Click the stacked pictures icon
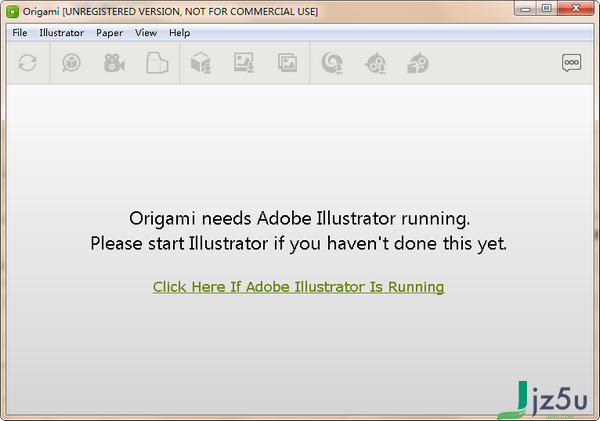 point(287,63)
